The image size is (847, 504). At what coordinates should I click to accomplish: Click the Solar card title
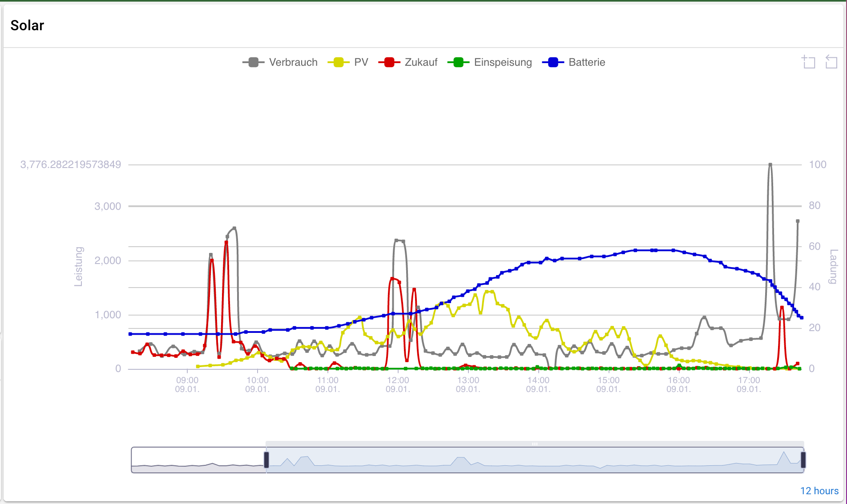click(27, 25)
